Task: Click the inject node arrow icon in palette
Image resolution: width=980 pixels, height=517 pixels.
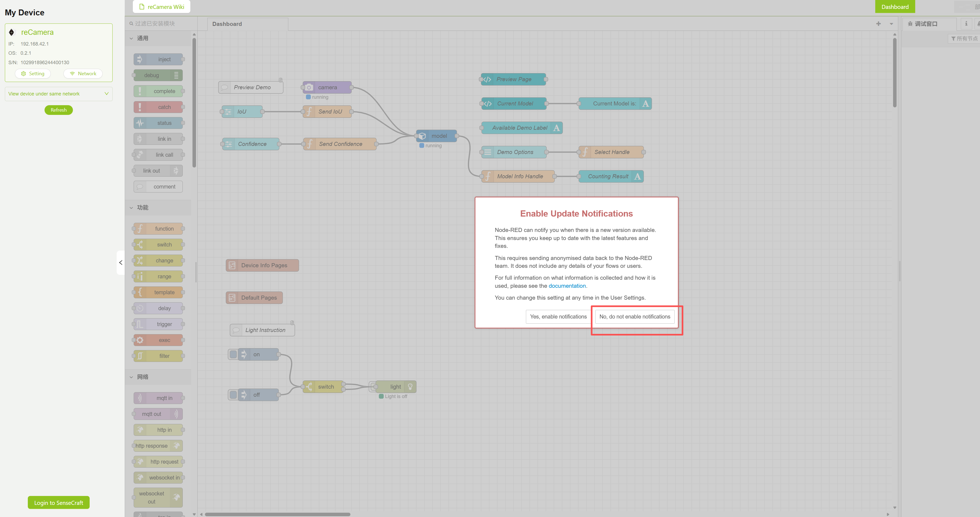Action: click(x=140, y=59)
